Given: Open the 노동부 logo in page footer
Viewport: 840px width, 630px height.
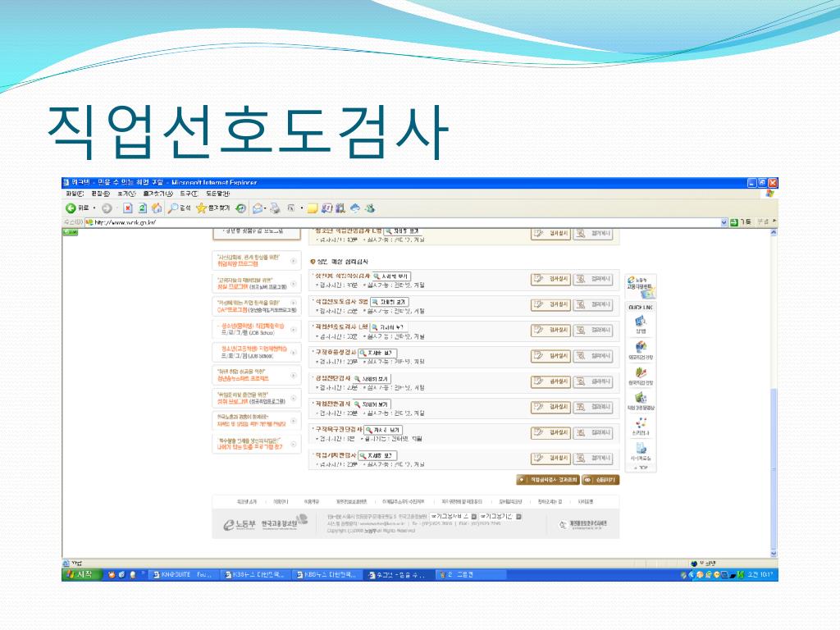Looking at the screenshot, I should [239, 524].
